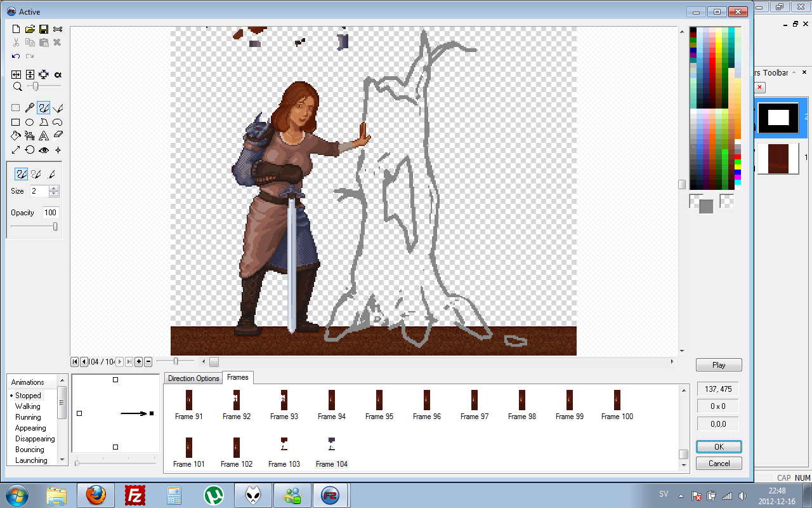
Task: Select the paint bucket fill tool
Action: coord(16,135)
